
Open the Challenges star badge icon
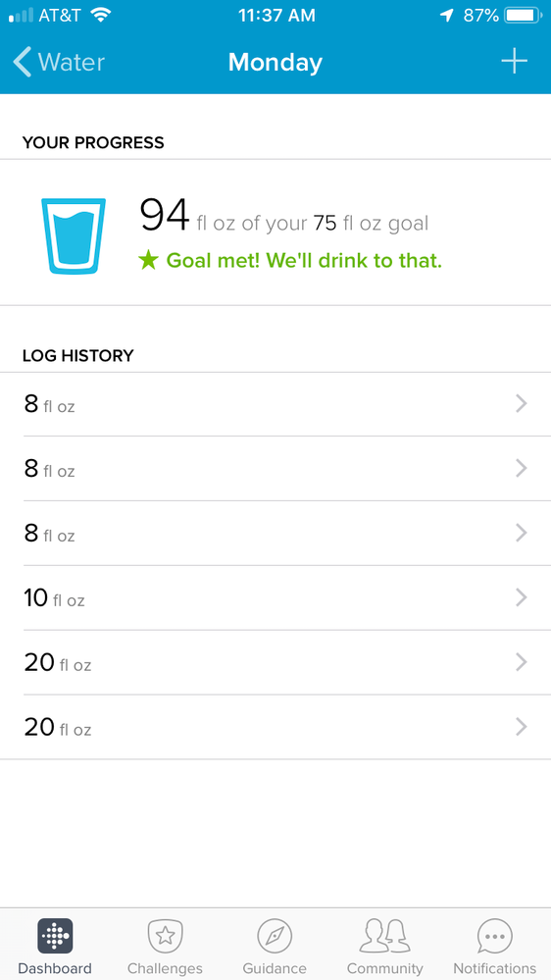click(165, 936)
